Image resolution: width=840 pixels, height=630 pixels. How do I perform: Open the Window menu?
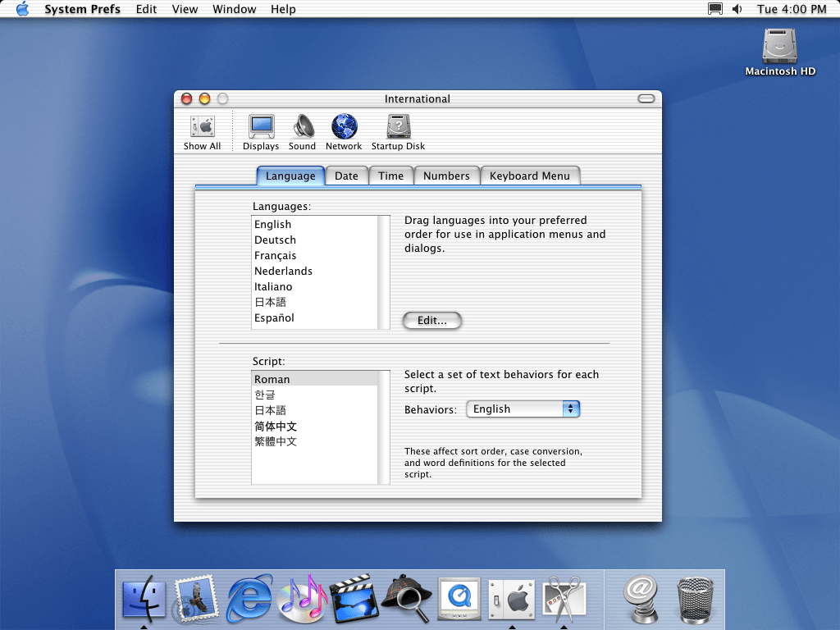(x=234, y=9)
